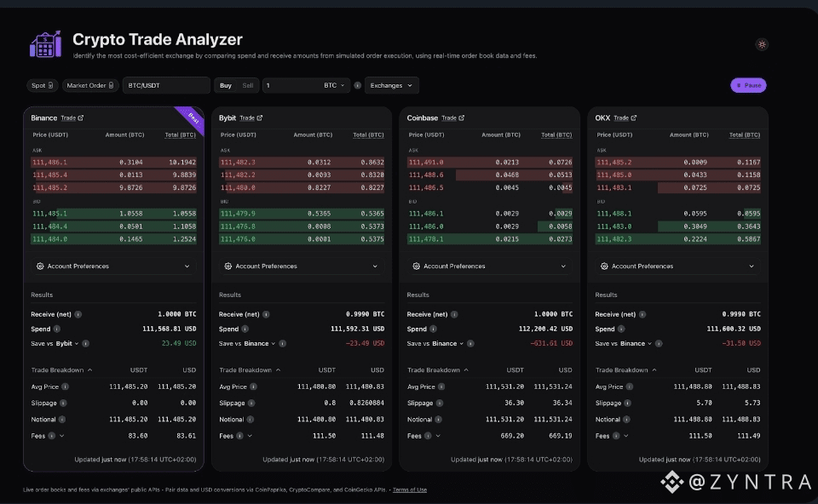
Task: Click info icon next to BTC amount field
Action: 357,85
